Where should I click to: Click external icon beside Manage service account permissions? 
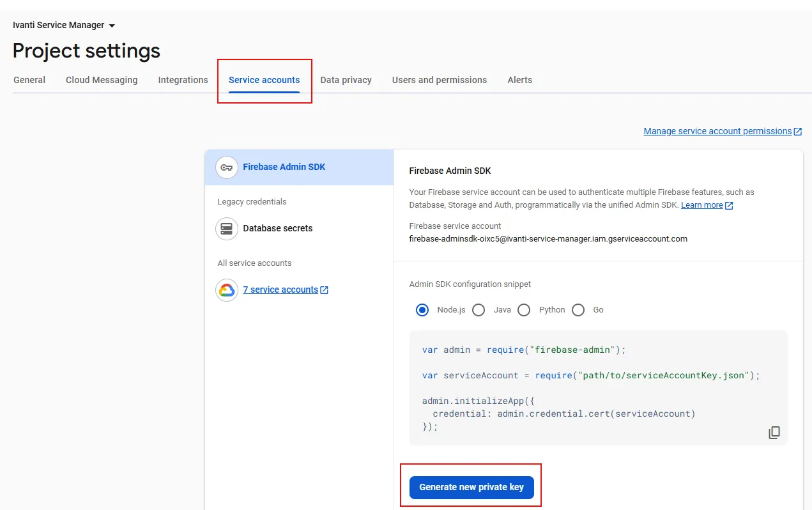click(797, 132)
